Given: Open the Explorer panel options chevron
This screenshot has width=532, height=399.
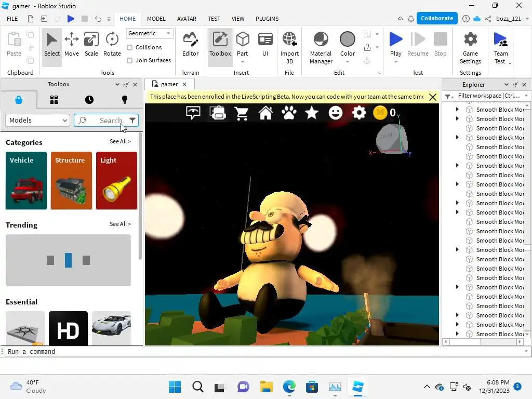Looking at the screenshot, I should (x=506, y=85).
